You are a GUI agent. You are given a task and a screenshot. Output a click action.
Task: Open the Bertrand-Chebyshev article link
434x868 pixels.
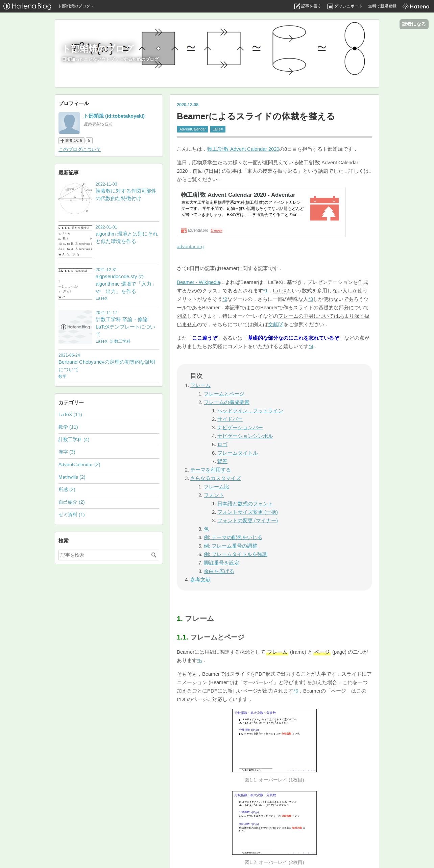(106, 366)
